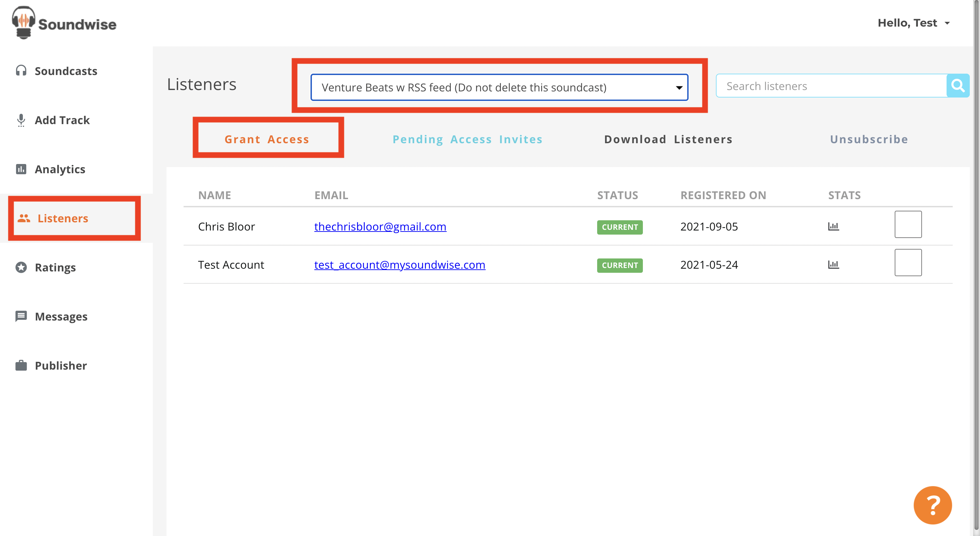
Task: Open thechrisbloor@gmail.com email link
Action: (x=380, y=226)
